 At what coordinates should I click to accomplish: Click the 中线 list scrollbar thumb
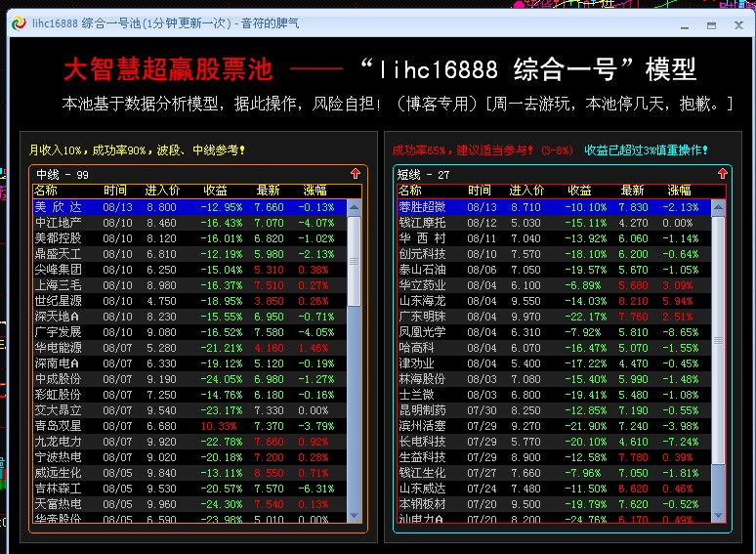pyautogui.click(x=354, y=261)
